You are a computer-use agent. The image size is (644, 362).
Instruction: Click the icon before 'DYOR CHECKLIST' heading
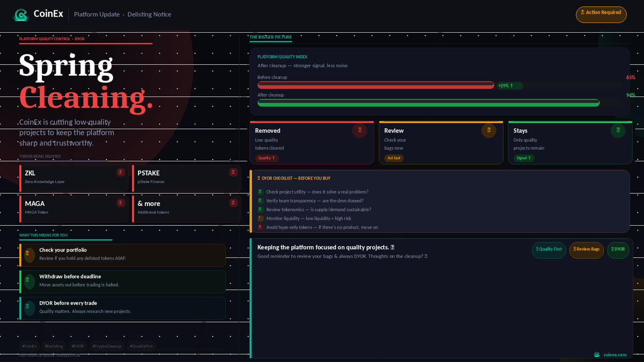coord(259,178)
